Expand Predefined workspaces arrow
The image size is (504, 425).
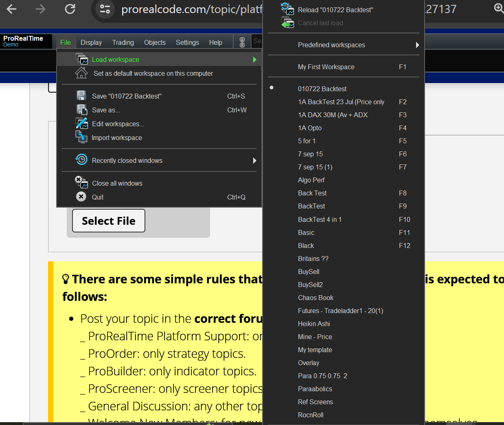point(417,45)
